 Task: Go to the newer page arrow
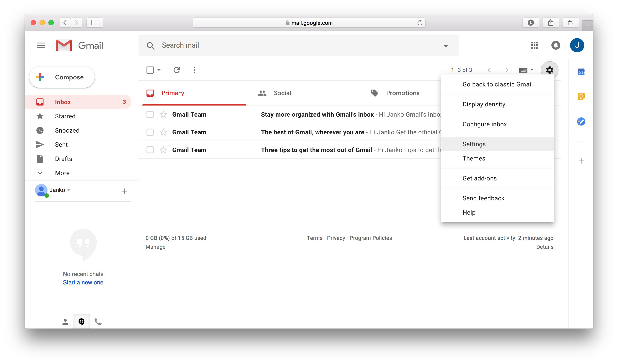tap(489, 70)
